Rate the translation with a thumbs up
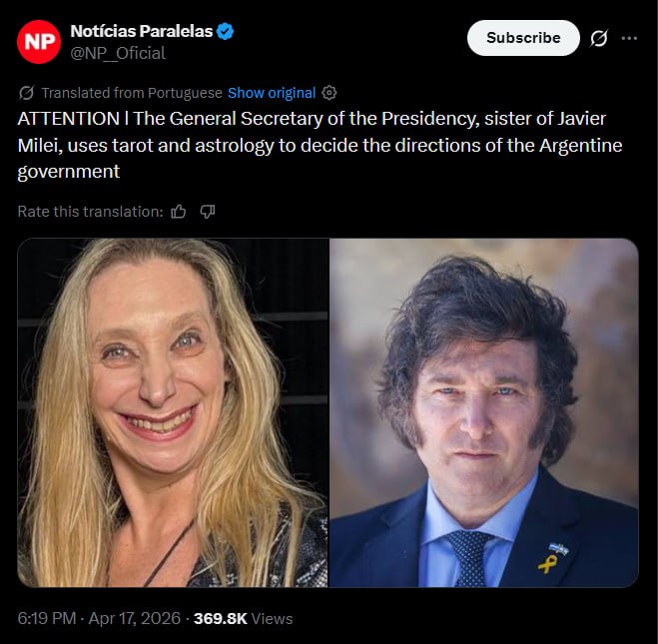This screenshot has height=644, width=658. [x=179, y=212]
